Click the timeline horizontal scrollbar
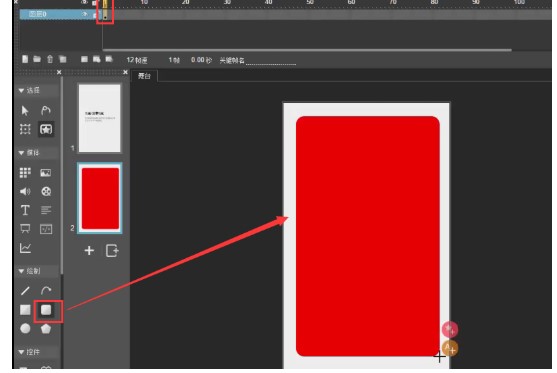The image size is (557, 373). point(307,50)
